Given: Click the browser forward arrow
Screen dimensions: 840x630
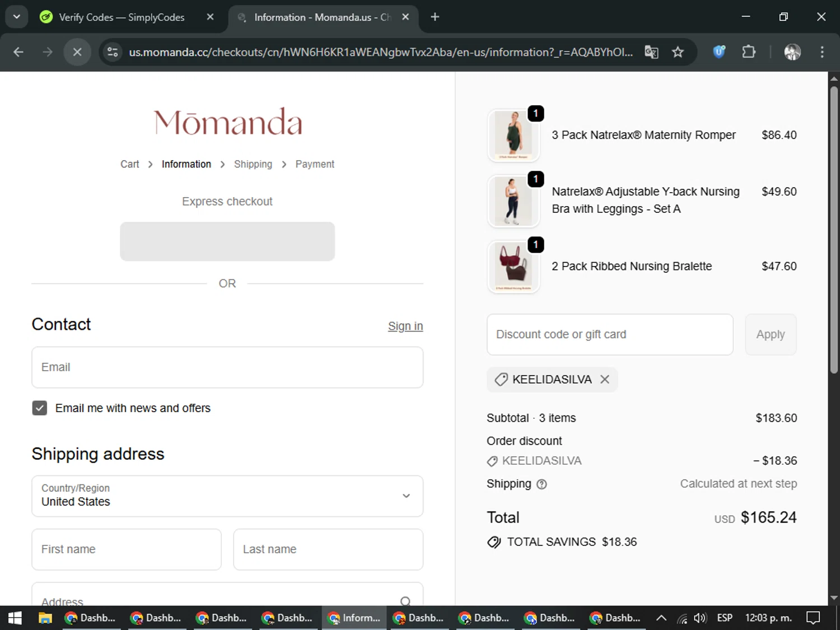Looking at the screenshot, I should [48, 52].
